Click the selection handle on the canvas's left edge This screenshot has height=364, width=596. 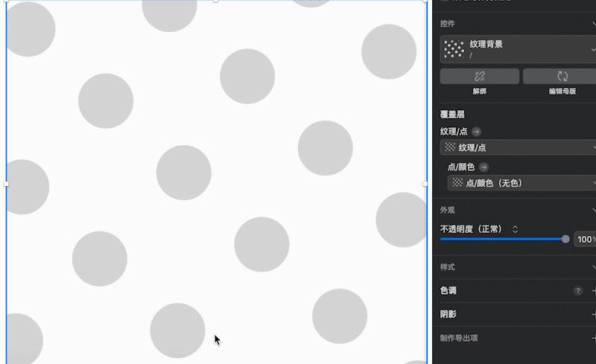6,184
